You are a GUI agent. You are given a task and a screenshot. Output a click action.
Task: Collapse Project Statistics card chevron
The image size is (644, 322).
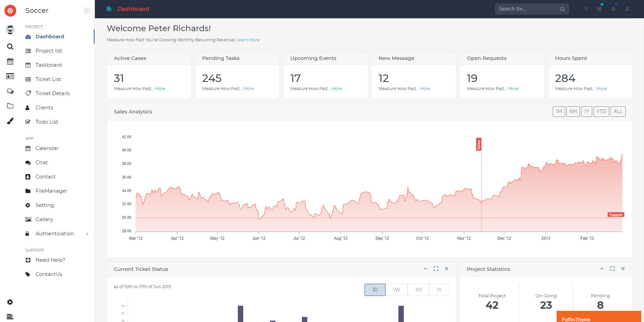point(602,269)
